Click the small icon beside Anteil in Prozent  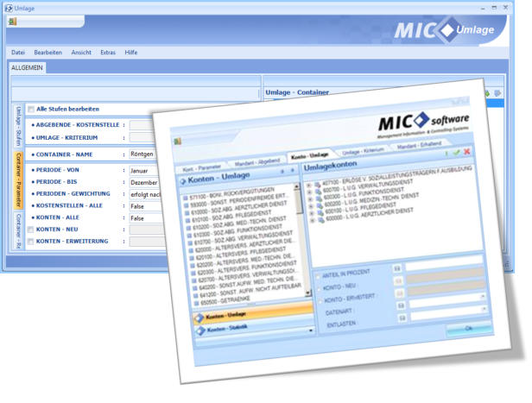pyautogui.click(x=397, y=268)
